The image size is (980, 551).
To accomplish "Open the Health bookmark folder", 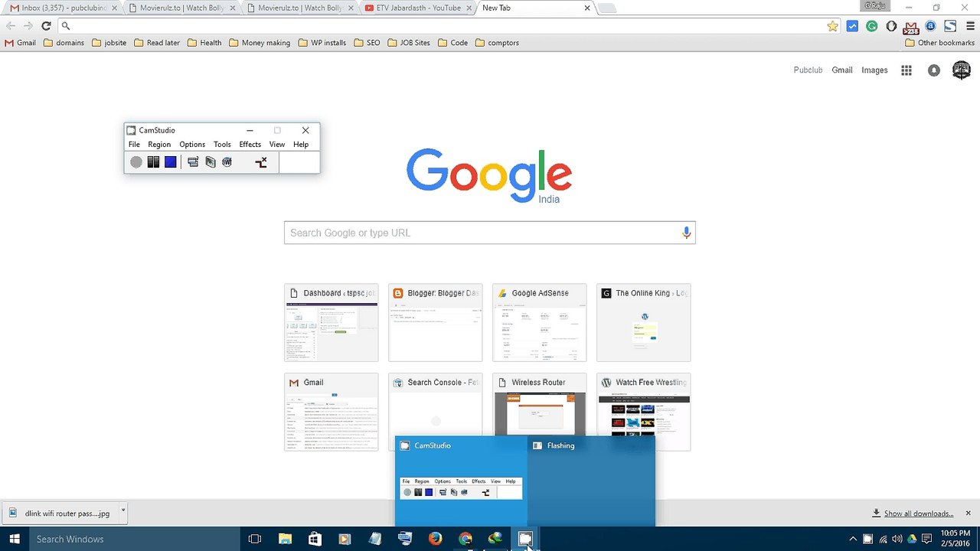I will 204,43.
